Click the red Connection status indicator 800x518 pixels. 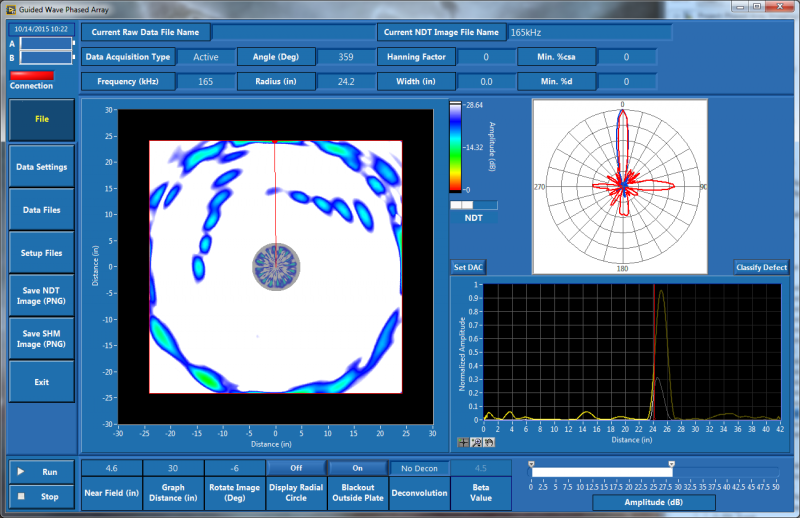click(x=31, y=75)
